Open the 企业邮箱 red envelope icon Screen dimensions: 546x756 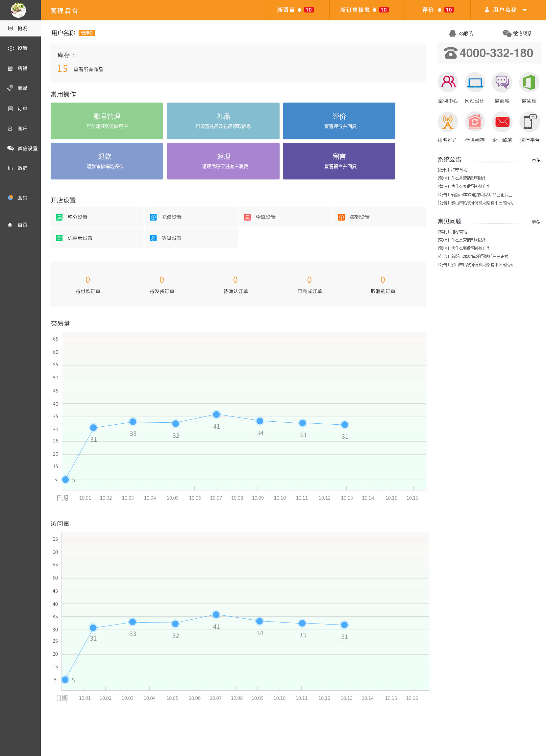[502, 122]
